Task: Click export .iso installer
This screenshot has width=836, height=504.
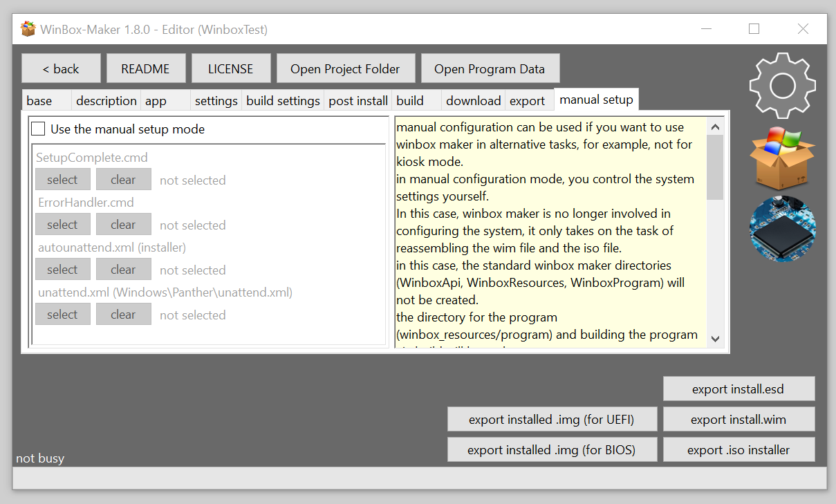Action: click(x=739, y=449)
